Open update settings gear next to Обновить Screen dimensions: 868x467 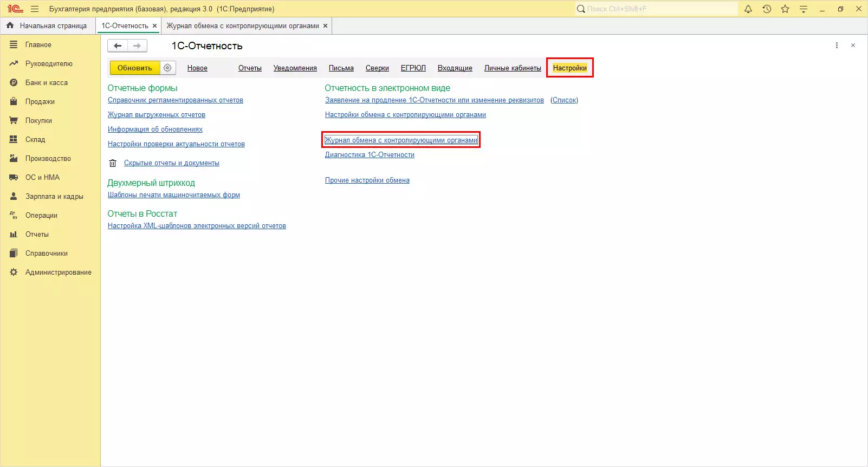point(168,68)
